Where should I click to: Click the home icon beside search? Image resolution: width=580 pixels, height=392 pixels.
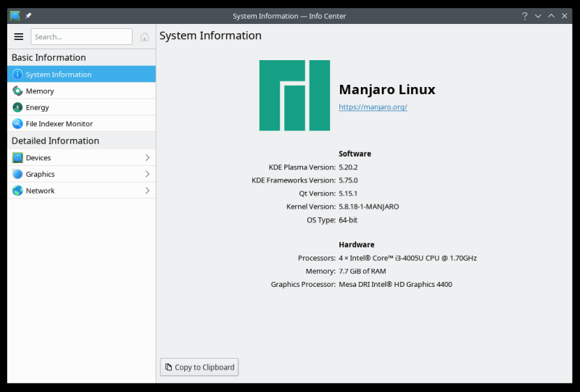point(145,37)
